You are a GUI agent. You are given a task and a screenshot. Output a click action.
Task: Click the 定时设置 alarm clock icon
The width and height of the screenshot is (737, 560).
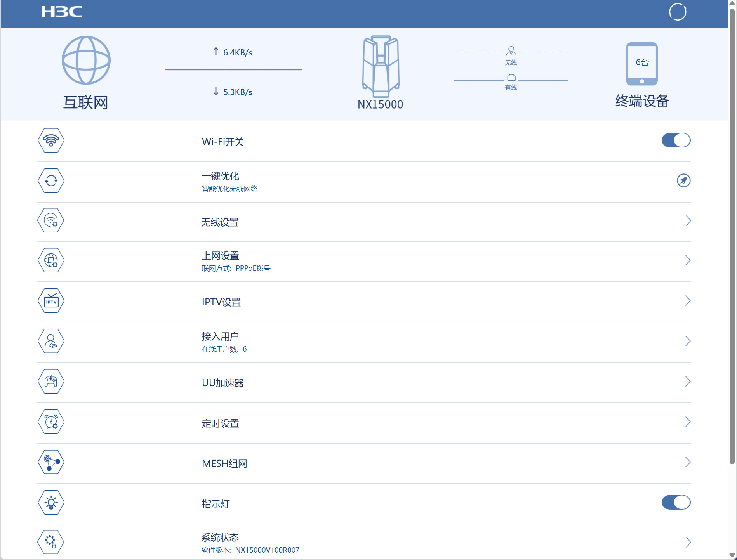pos(50,422)
